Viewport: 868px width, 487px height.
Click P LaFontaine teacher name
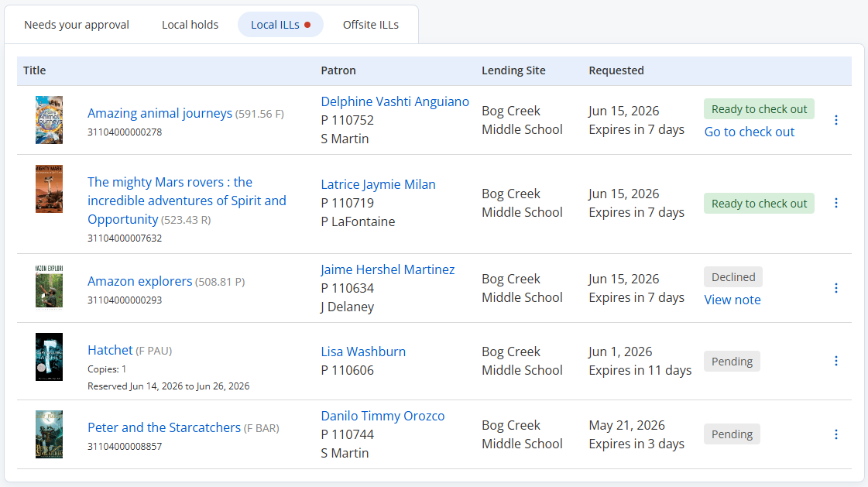click(358, 221)
